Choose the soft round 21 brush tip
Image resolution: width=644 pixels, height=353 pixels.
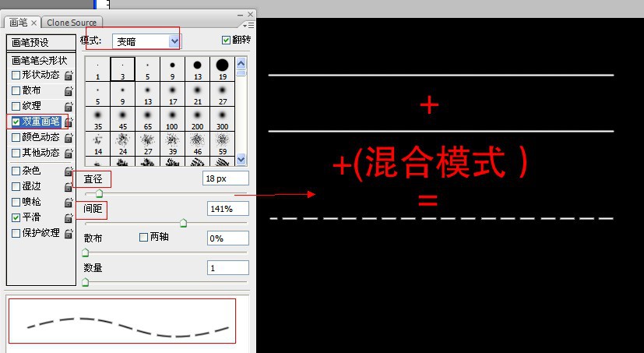tap(198, 94)
